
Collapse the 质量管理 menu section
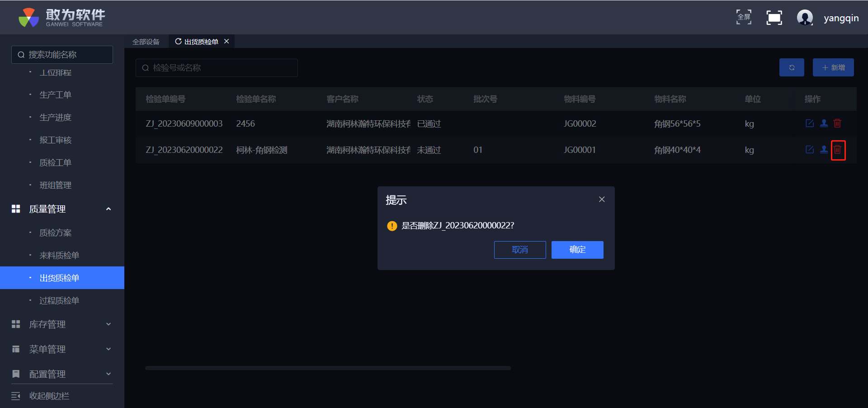108,209
